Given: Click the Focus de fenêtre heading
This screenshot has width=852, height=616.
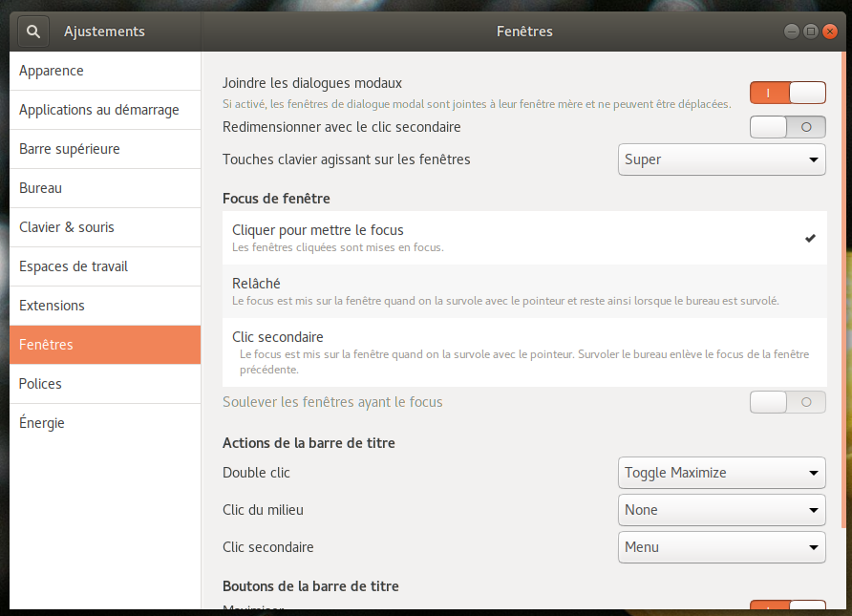Looking at the screenshot, I should click(x=276, y=199).
